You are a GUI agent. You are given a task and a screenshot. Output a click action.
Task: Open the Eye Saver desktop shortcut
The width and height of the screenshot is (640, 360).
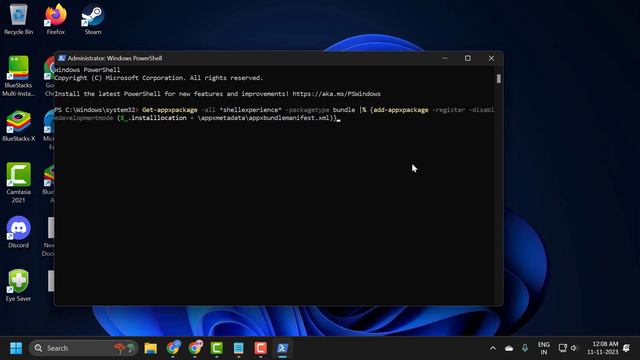point(18,285)
